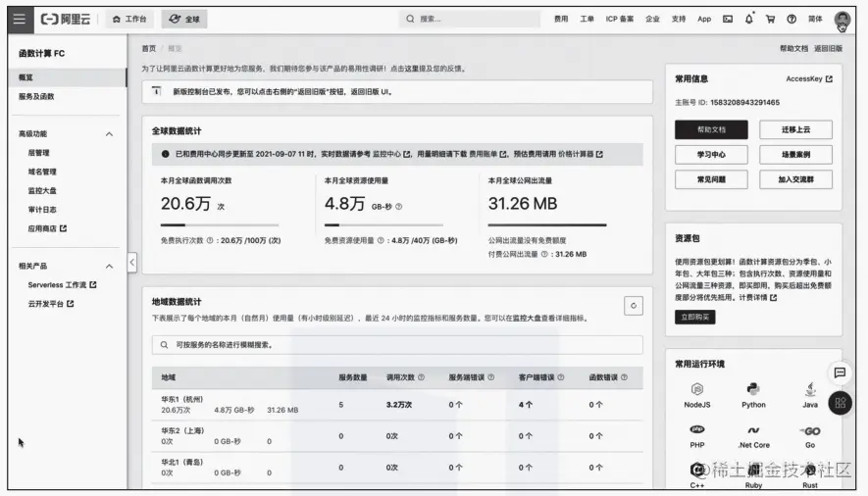The image size is (868, 496).
Task: Open Serverless 工作流 link
Action: (x=62, y=285)
